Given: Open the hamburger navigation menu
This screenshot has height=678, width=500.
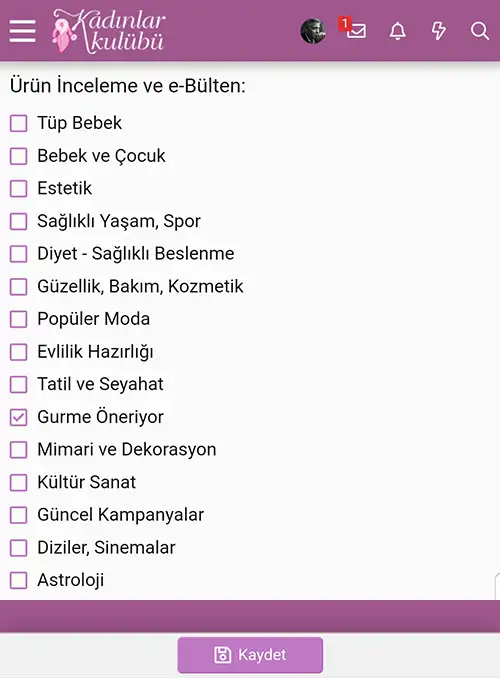Looking at the screenshot, I should (22, 31).
